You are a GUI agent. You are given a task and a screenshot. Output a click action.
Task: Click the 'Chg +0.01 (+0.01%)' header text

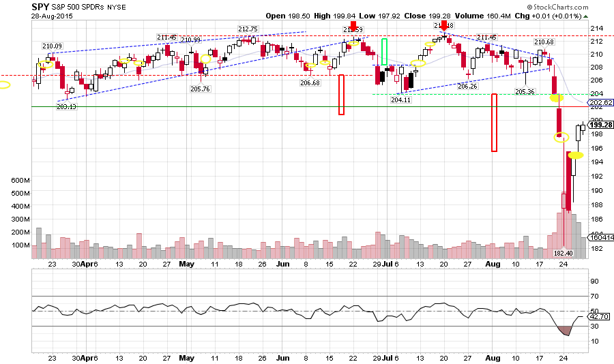click(x=548, y=16)
